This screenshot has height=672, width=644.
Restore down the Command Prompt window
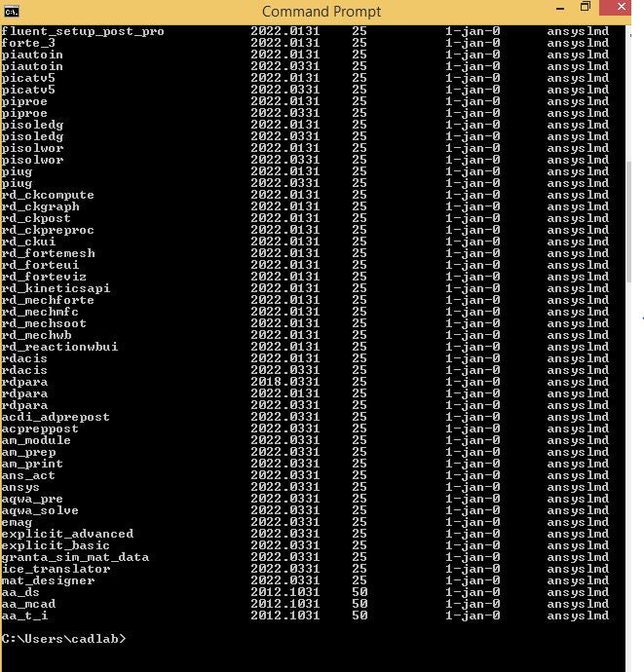click(586, 7)
